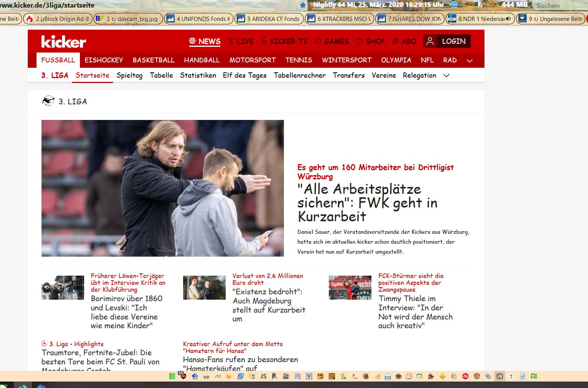588x388 pixels.
Task: Open Hansa-Fans Hamsterkäufe article
Action: point(240,363)
